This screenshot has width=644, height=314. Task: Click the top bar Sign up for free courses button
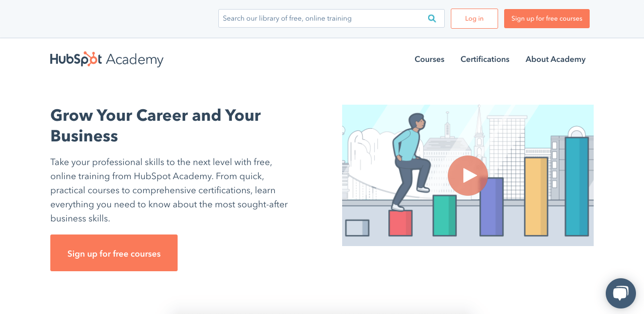(547, 19)
